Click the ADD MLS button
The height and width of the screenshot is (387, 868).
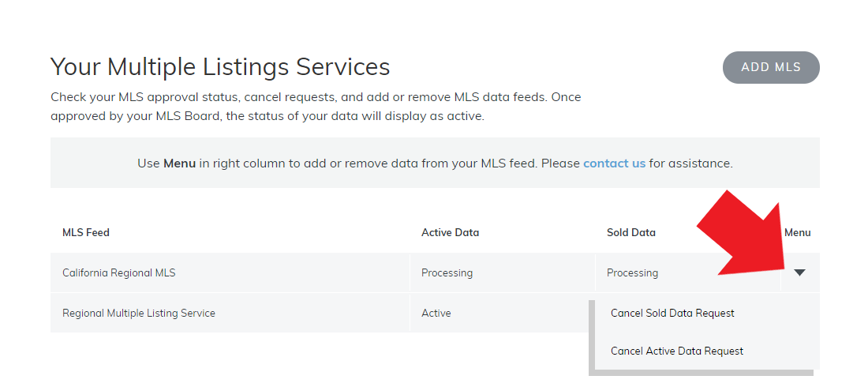click(x=771, y=67)
